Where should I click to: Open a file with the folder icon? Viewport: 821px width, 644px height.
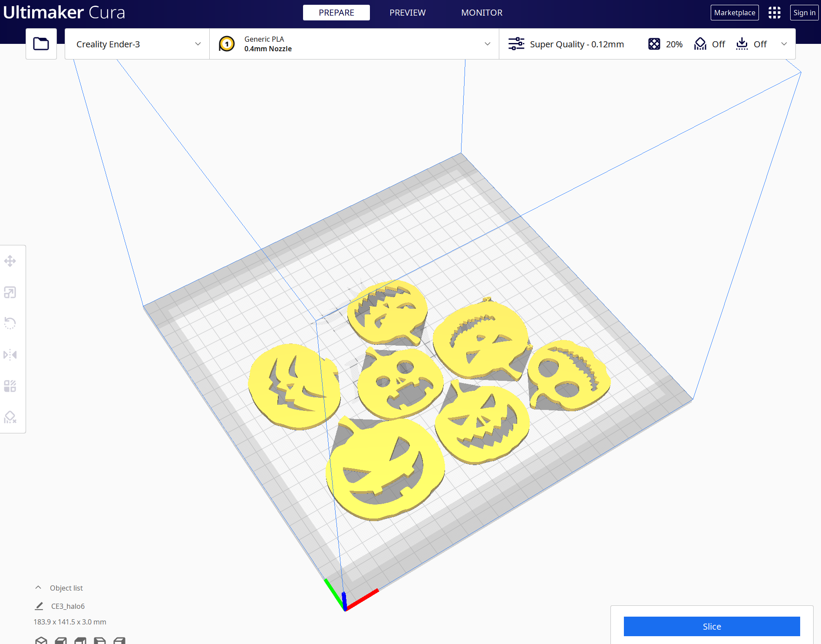click(41, 43)
